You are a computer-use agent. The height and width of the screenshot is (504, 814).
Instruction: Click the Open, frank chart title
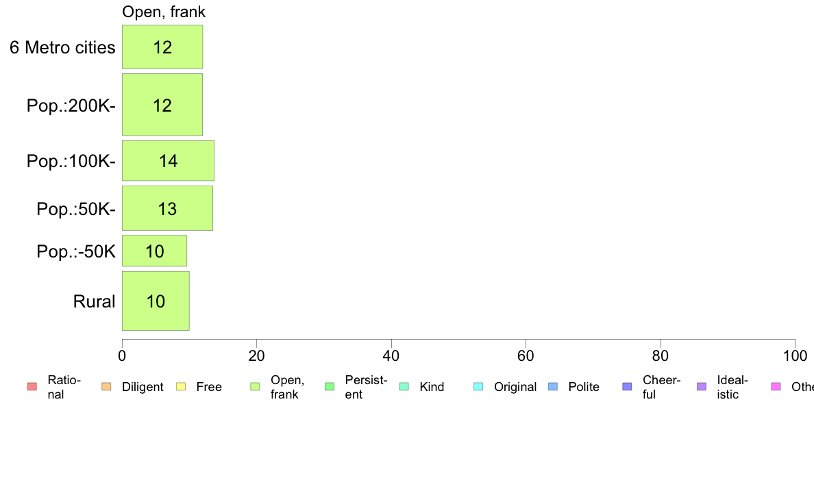164,12
